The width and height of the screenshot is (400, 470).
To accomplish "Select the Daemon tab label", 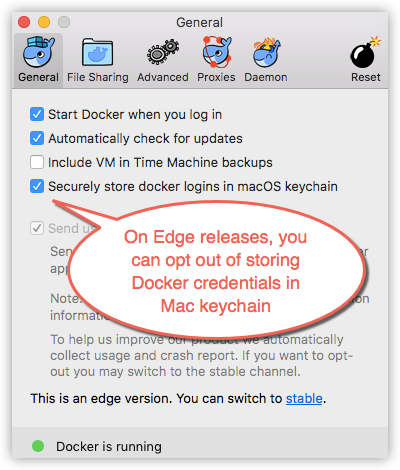I will (266, 77).
